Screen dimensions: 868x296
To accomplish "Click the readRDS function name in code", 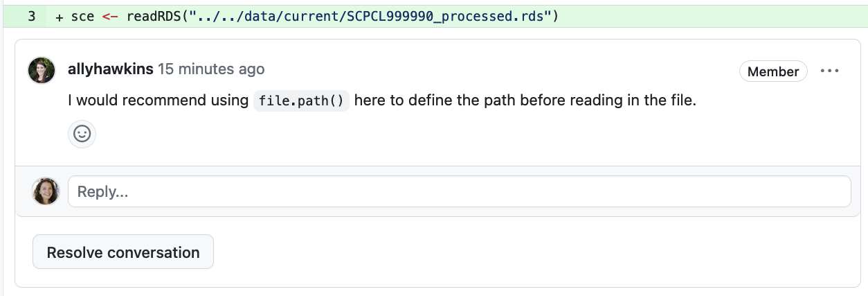I will 154,16.
